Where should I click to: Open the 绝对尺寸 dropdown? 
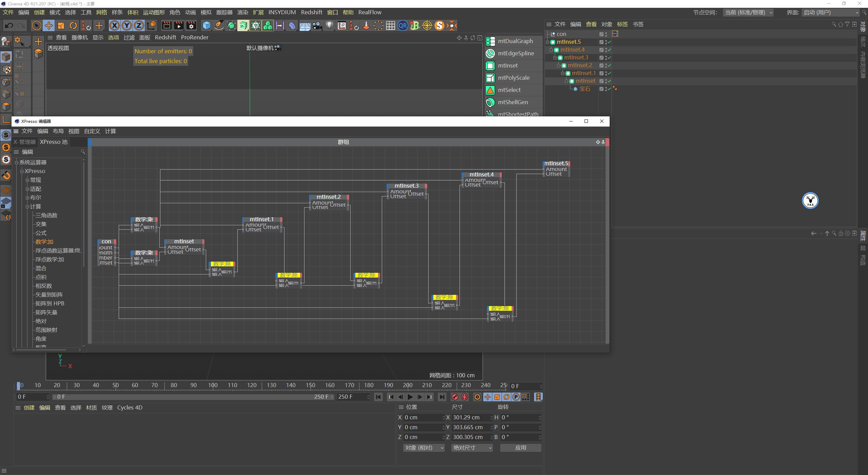472,448
